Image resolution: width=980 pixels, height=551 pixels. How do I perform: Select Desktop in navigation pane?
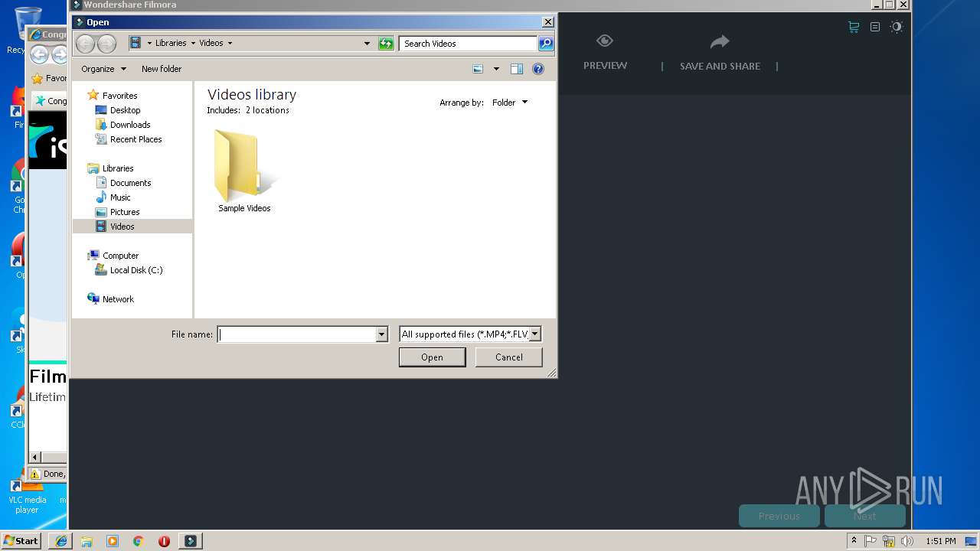pyautogui.click(x=125, y=110)
